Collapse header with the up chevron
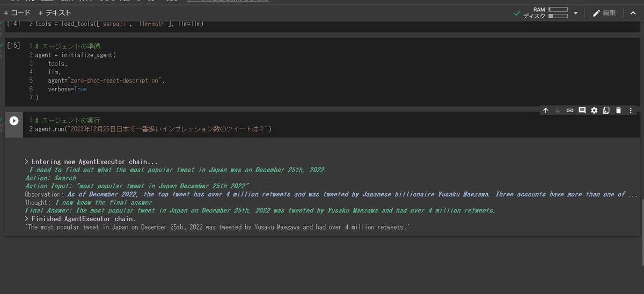Viewport: 644px width, 294px height. pos(632,13)
